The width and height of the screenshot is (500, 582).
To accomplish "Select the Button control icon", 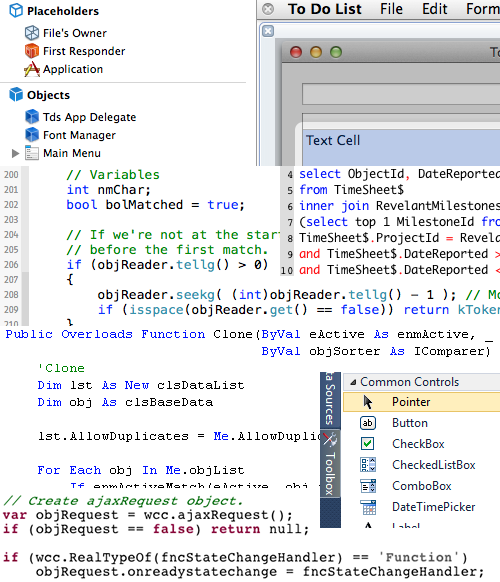I will (x=368, y=423).
